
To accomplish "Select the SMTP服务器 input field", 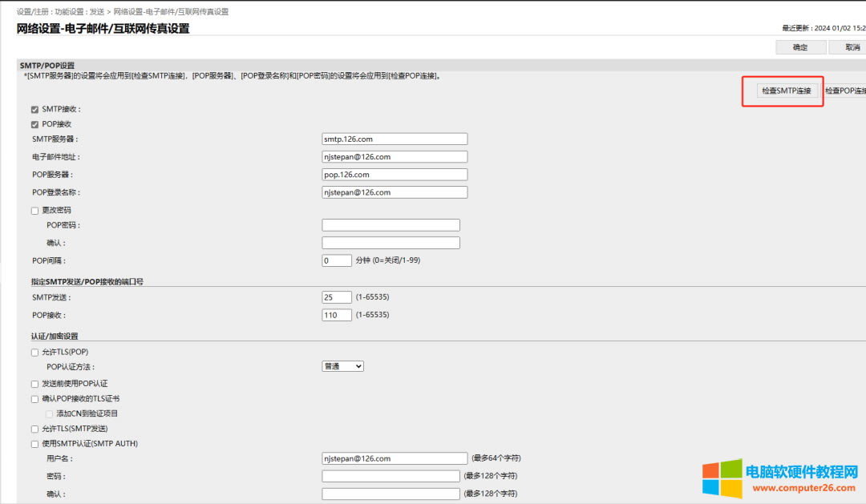I will pyautogui.click(x=395, y=139).
